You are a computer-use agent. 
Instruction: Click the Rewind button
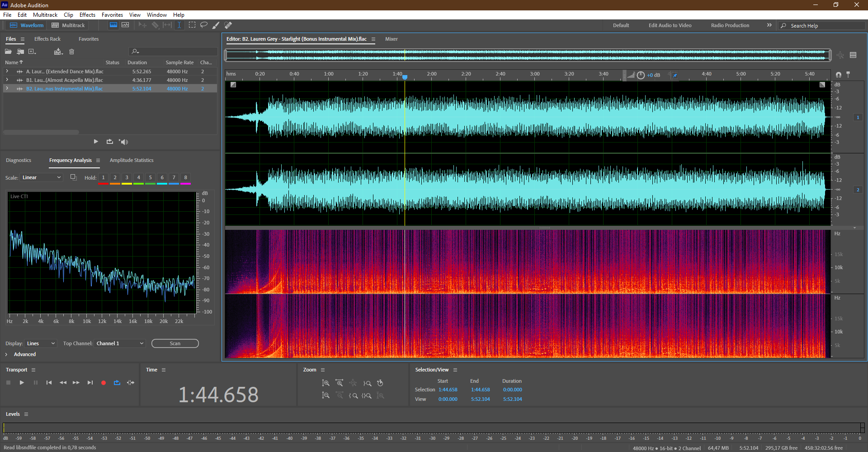pos(63,383)
